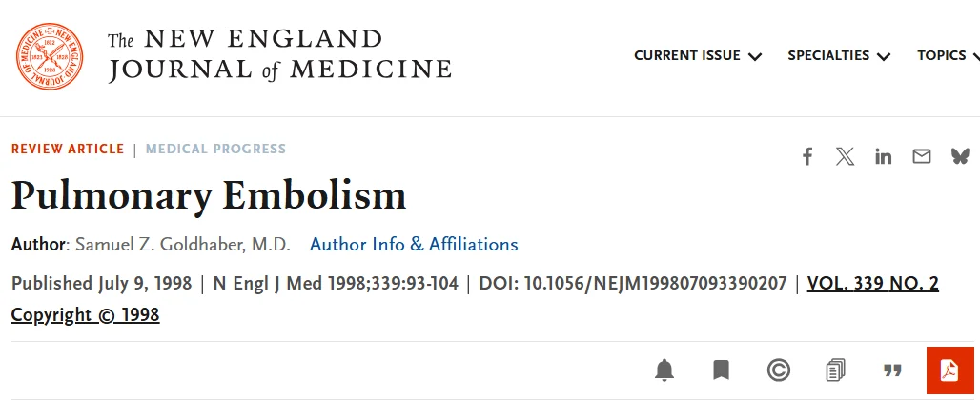Download the article PDF

pos(949,370)
